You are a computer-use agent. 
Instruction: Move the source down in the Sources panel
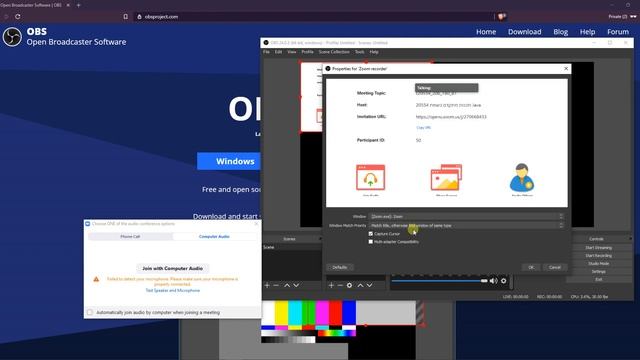(369, 285)
